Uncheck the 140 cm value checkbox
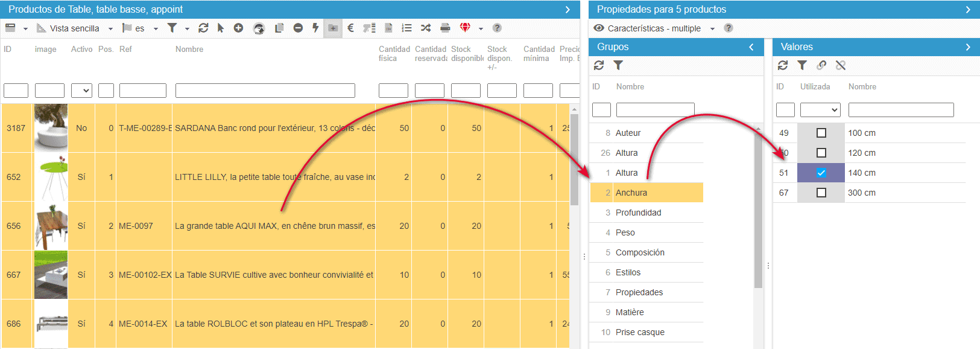This screenshot has height=349, width=980. coord(821,173)
